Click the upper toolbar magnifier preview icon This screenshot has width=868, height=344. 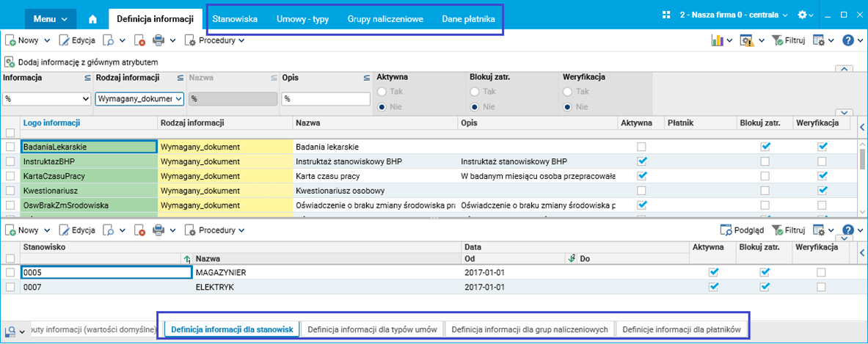click(109, 40)
